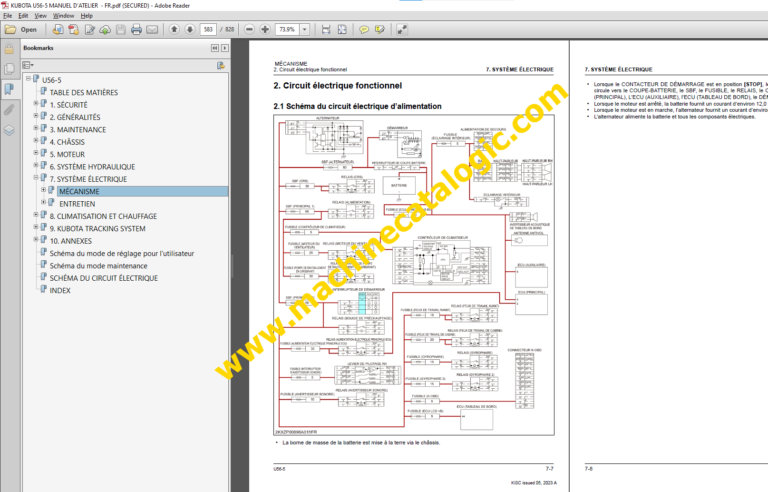Collapse the U56-5 root bookmark
Screen dimensions: 768x492
[x=28, y=78]
